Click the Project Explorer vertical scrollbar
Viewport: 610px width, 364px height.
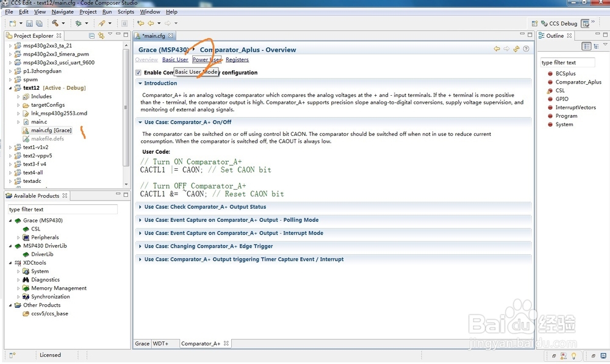126,109
